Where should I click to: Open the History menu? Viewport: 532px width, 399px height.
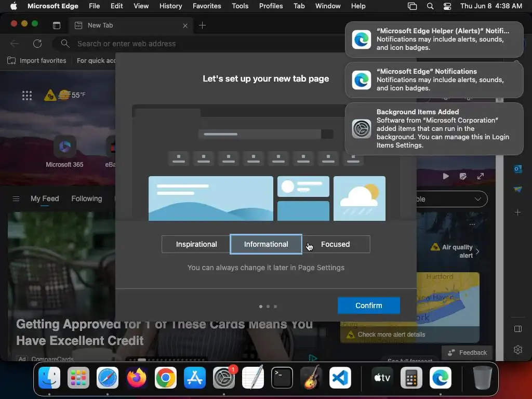(x=170, y=6)
